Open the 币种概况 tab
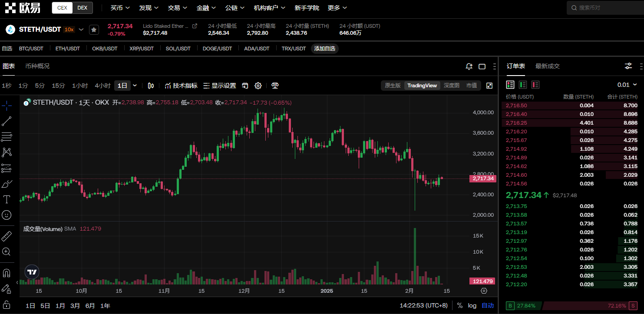 point(37,66)
